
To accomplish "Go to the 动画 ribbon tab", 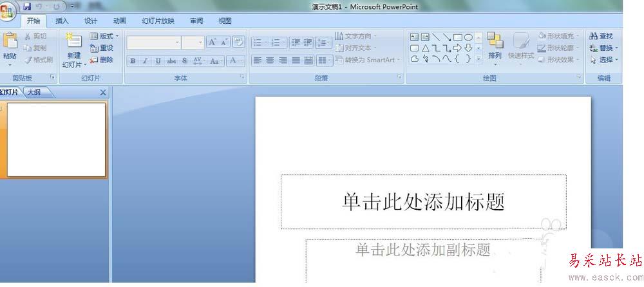I will pyautogui.click(x=120, y=21).
